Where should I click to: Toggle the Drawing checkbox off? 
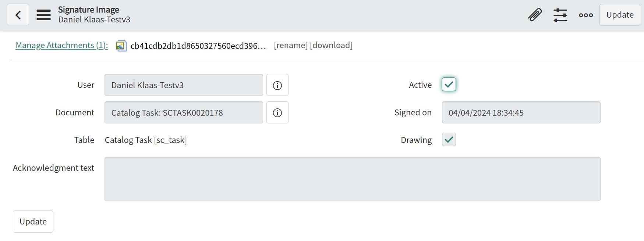449,140
